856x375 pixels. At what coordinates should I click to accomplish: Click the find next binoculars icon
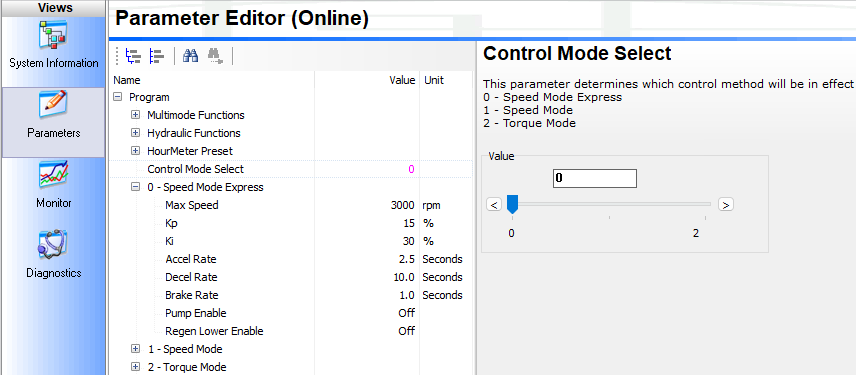[215, 56]
